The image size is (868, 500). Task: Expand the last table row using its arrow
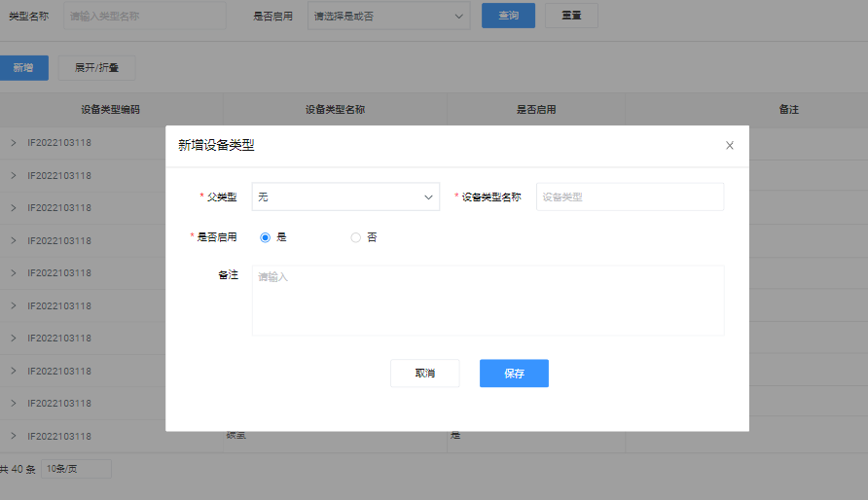(x=14, y=436)
